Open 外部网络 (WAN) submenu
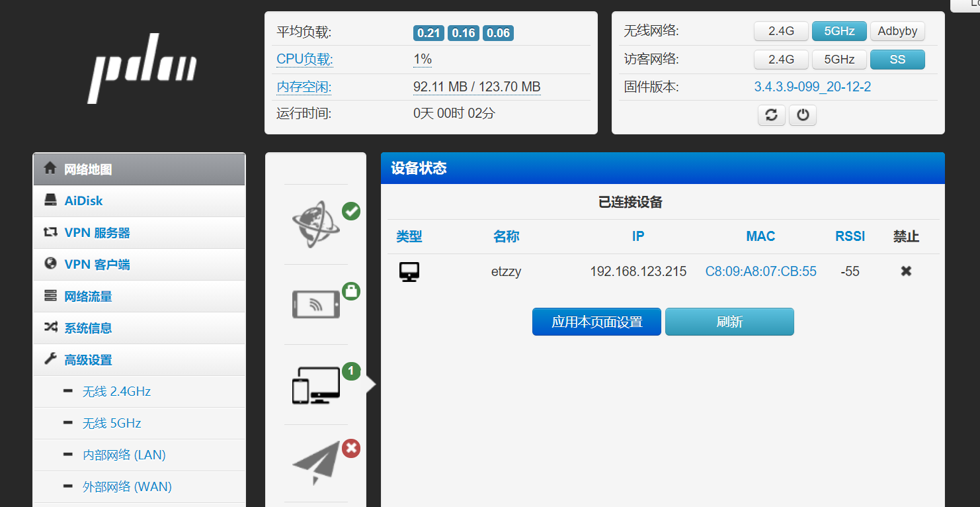Viewport: 980px width, 507px height. (140, 487)
